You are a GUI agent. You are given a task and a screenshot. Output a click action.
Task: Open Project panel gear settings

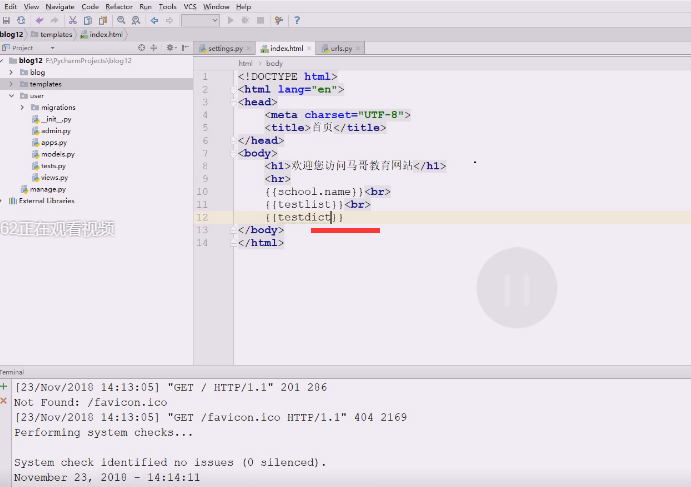170,48
